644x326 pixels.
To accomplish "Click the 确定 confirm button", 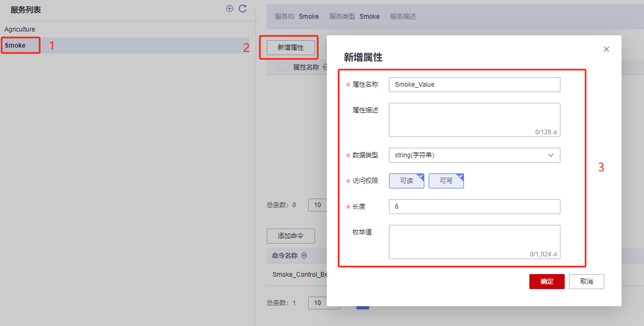I will pos(546,282).
